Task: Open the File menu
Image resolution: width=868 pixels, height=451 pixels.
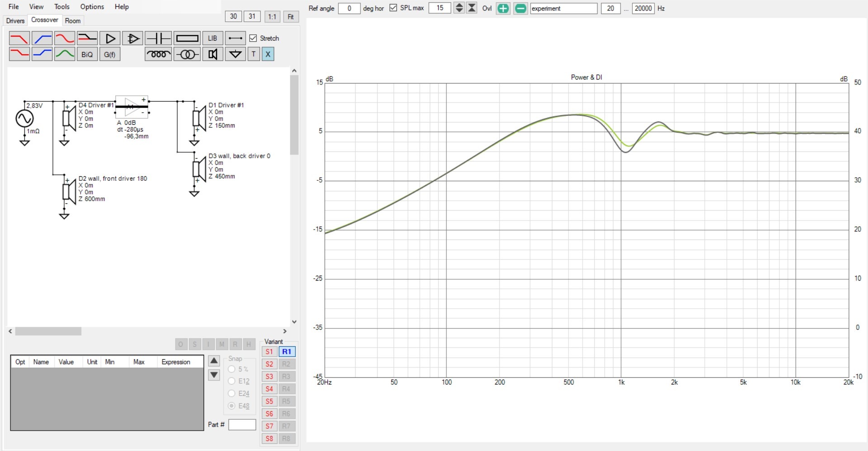Action: (x=14, y=7)
